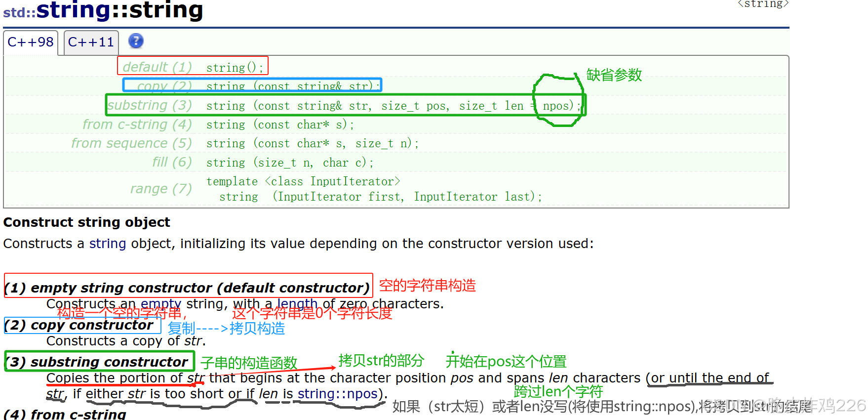Follow the 'empty' link under the default constructor
868x420 pixels.
(x=161, y=303)
